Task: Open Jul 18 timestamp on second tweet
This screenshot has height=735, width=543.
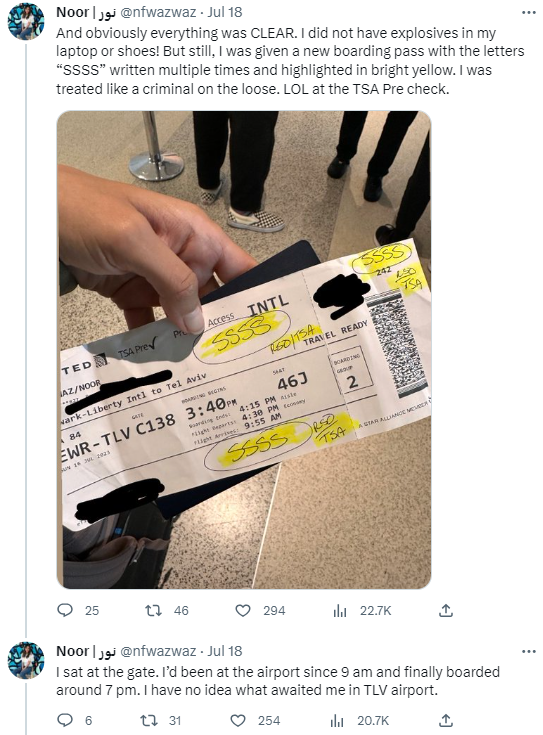Action: 225,651
